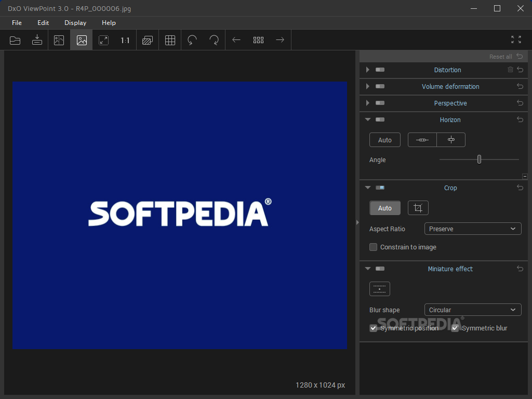Choose the miniature effect gradient tool
Screen dimensions: 532x399
tap(380, 289)
